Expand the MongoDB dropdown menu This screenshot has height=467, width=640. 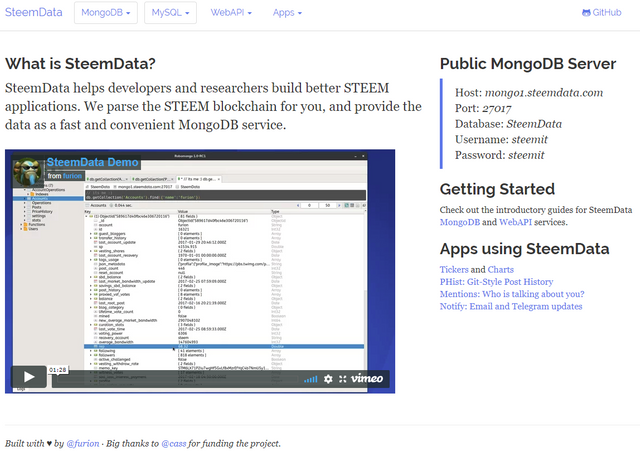[106, 13]
